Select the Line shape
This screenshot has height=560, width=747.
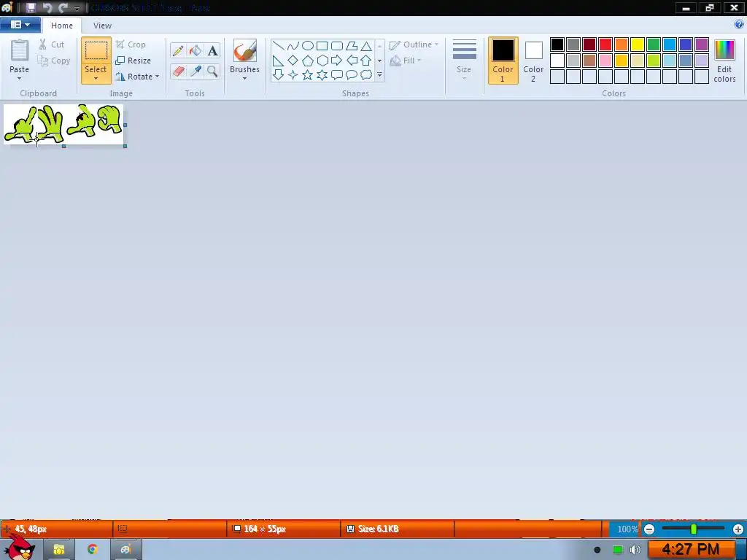[278, 46]
